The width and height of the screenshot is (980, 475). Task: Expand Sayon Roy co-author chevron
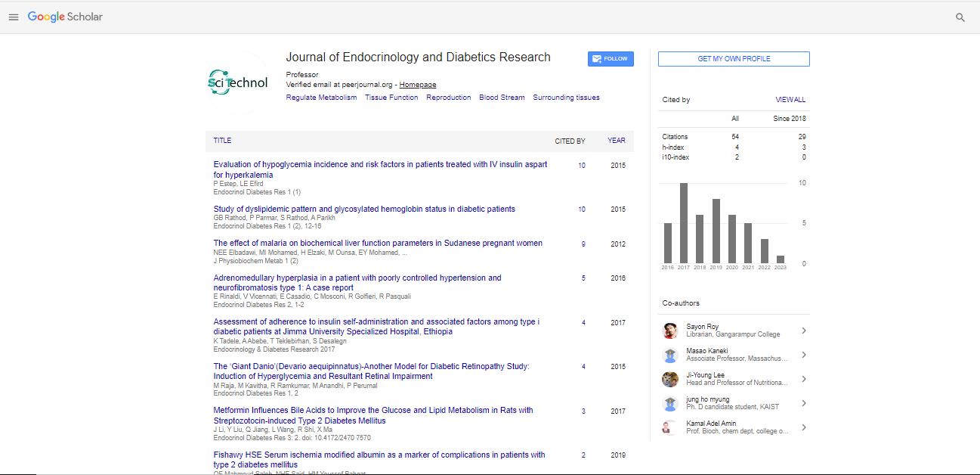coord(803,331)
